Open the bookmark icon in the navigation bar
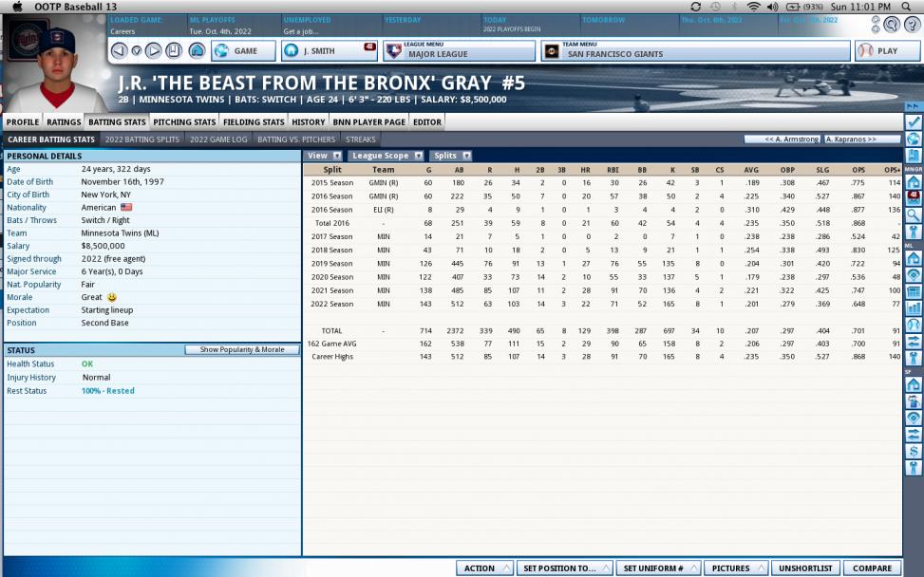Viewport: 924px width, 577px height. click(x=174, y=50)
